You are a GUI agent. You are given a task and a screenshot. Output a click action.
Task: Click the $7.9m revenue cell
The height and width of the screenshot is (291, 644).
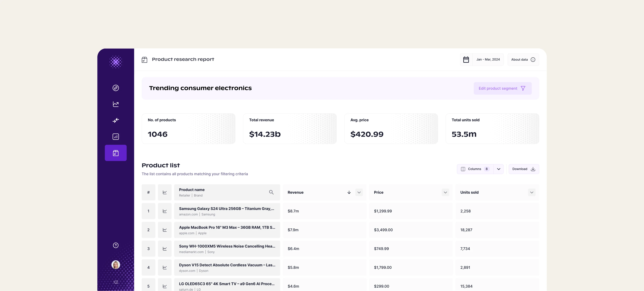324,230
